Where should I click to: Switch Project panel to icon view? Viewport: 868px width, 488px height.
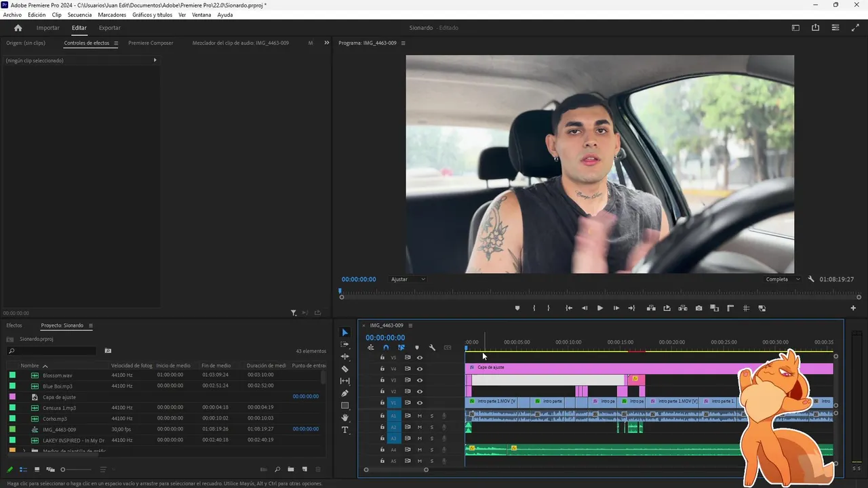[37, 470]
